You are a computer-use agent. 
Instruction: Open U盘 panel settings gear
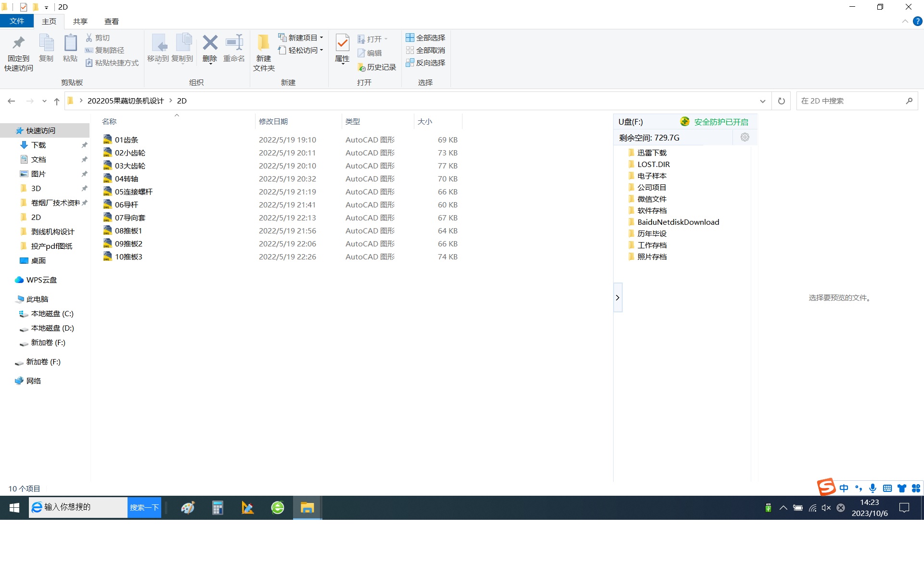[744, 138]
